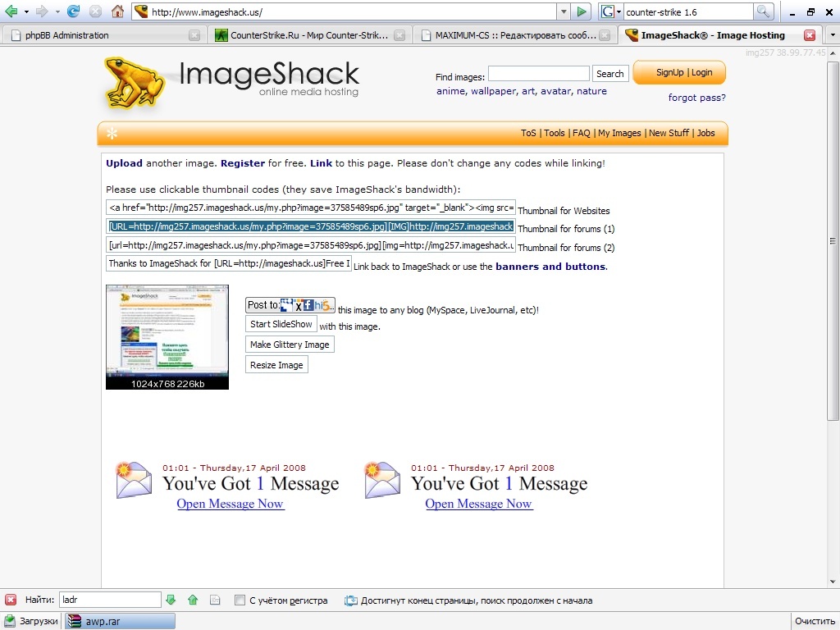This screenshot has height=630, width=840.
Task: Toggle the С учётом регистра checkbox
Action: click(240, 600)
